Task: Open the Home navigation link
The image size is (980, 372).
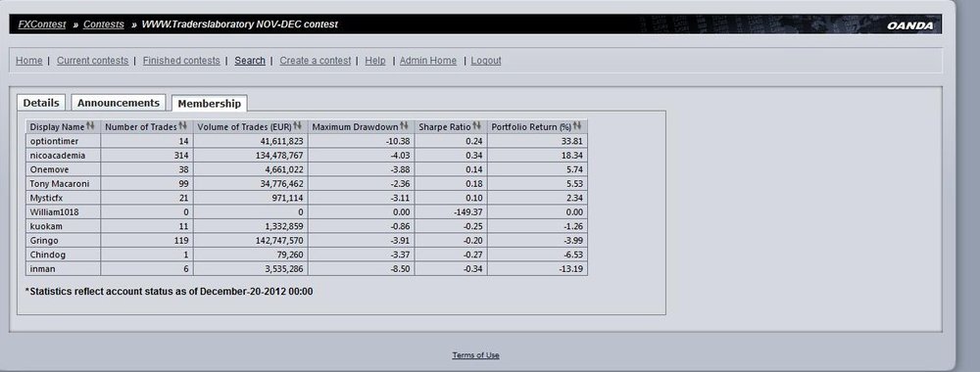Action: [28, 61]
